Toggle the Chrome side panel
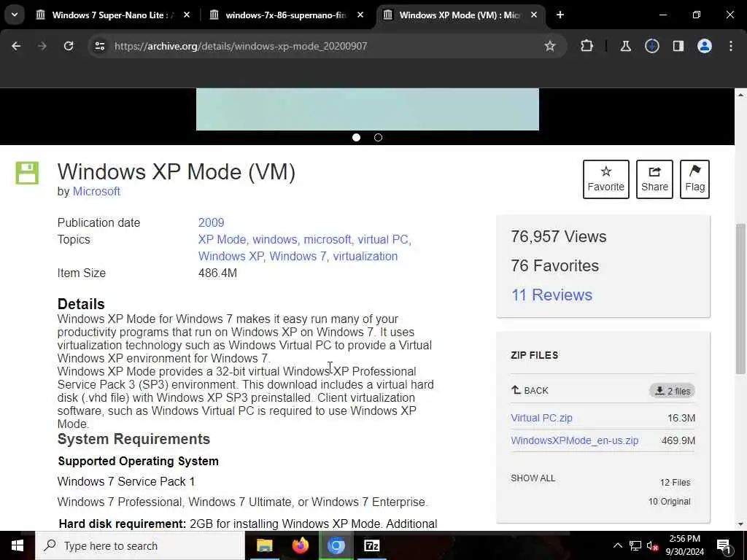Screen dimensions: 747x560 (x=678, y=46)
